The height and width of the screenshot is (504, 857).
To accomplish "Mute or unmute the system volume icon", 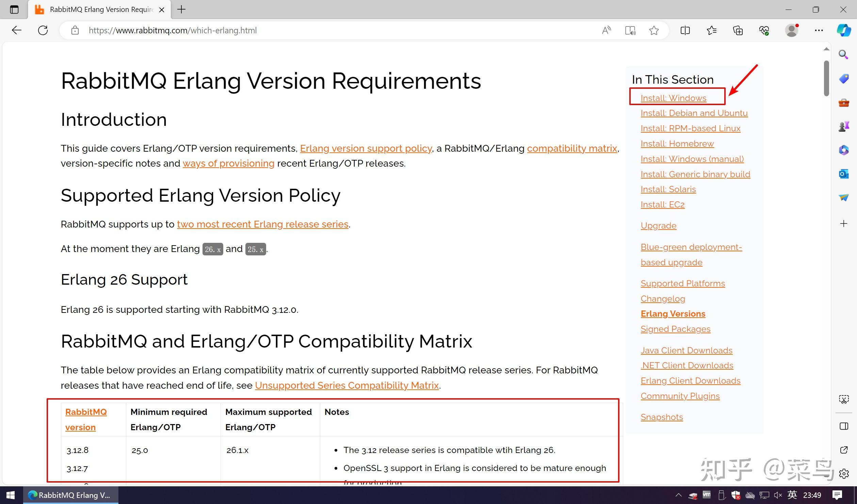I will (x=778, y=495).
